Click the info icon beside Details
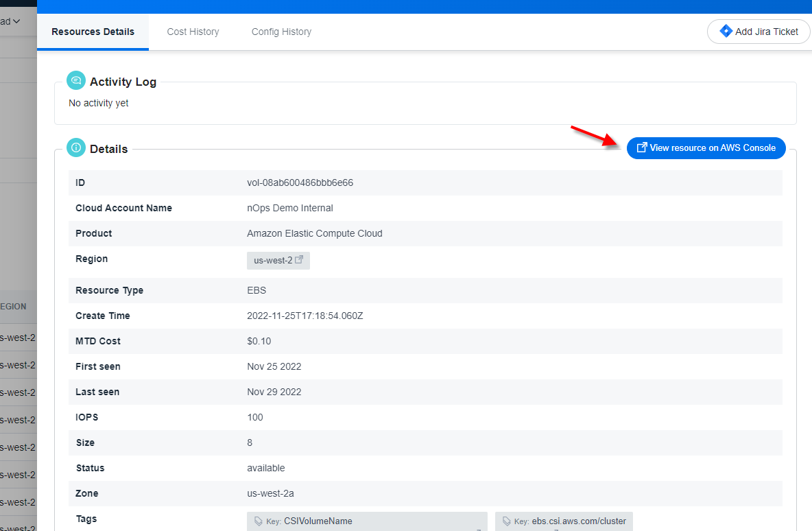The width and height of the screenshot is (812, 531). click(x=75, y=147)
